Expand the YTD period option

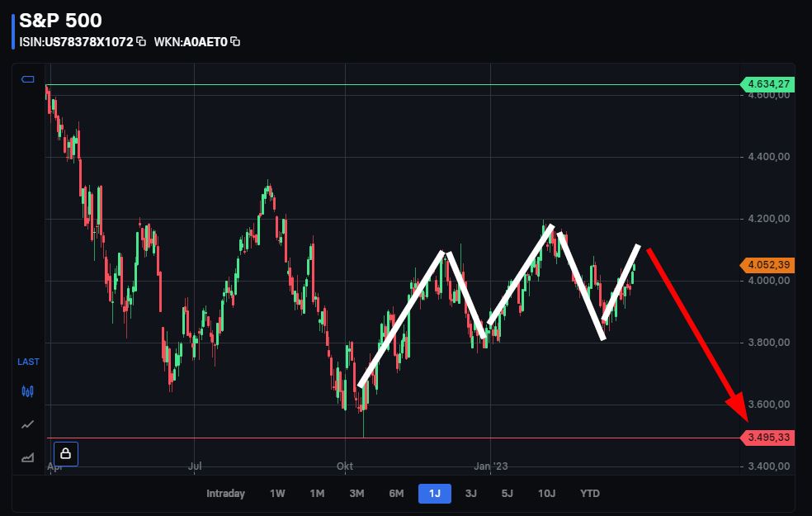[x=588, y=493]
